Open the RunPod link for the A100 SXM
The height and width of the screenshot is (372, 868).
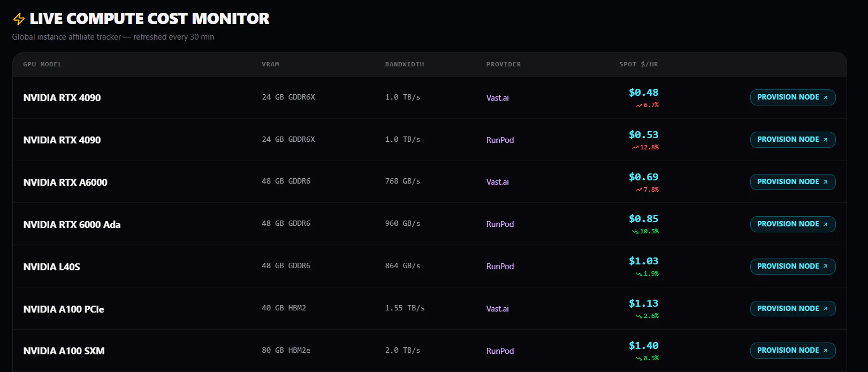point(500,351)
